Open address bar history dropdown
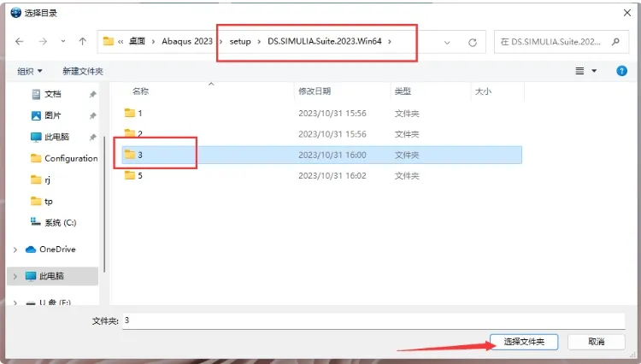The image size is (641, 364). pyautogui.click(x=447, y=42)
